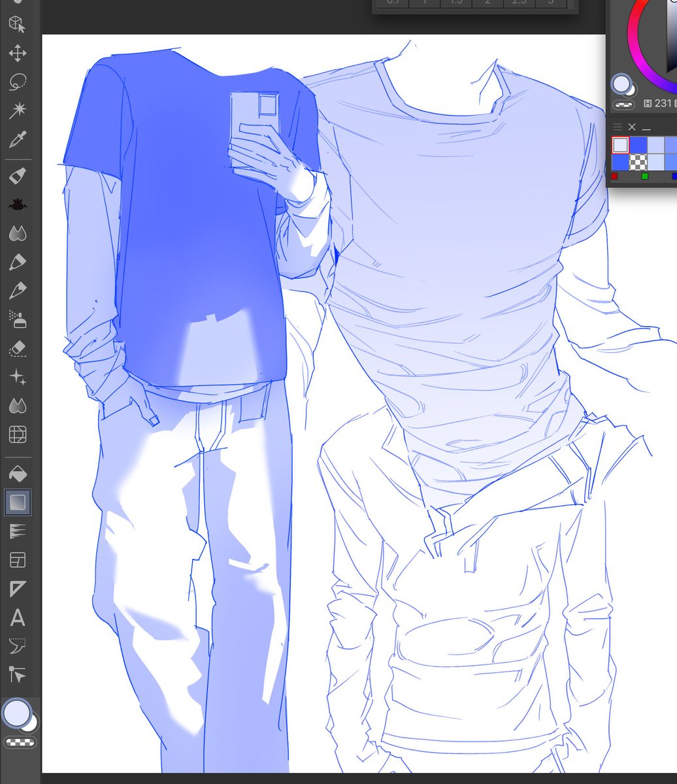Click the small red square button

[x=614, y=176]
